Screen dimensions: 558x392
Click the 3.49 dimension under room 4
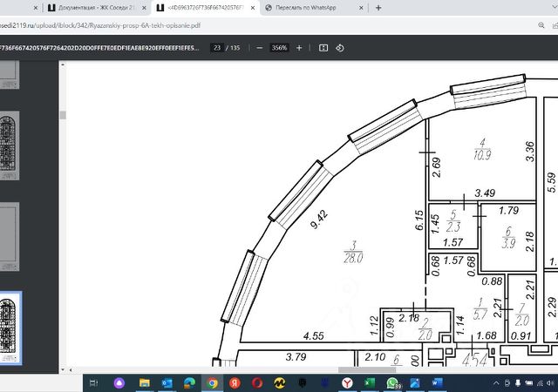485,193
